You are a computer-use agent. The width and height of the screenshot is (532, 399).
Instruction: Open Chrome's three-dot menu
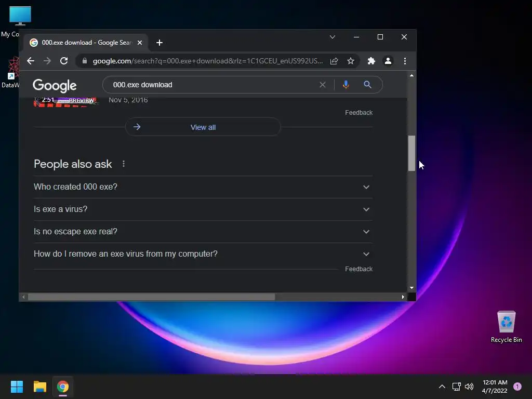tap(405, 61)
